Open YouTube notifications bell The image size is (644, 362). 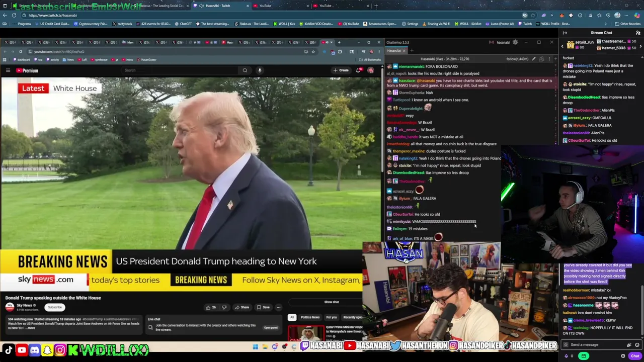click(359, 70)
